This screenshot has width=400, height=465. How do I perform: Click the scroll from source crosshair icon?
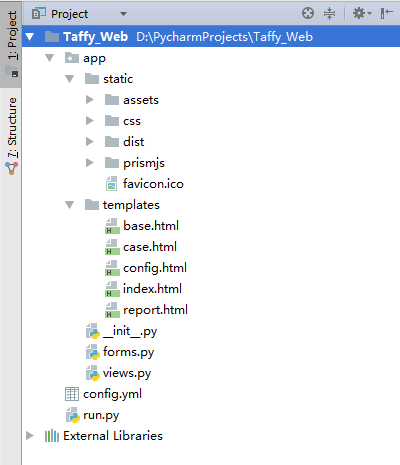click(308, 14)
